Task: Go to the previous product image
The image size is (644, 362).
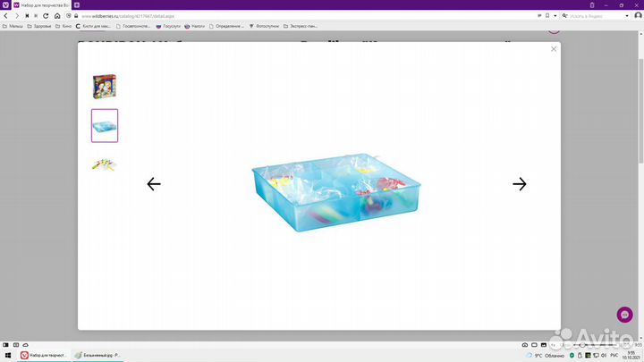Action: pos(154,184)
